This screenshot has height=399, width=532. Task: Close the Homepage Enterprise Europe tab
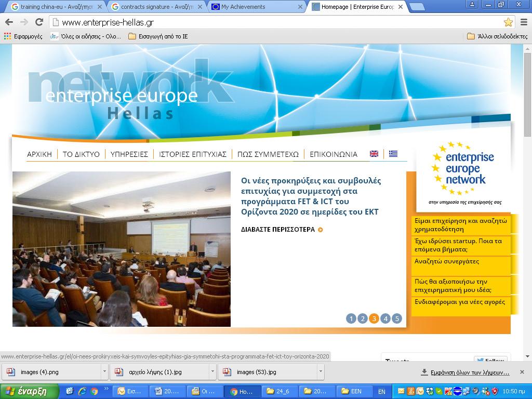(x=401, y=7)
